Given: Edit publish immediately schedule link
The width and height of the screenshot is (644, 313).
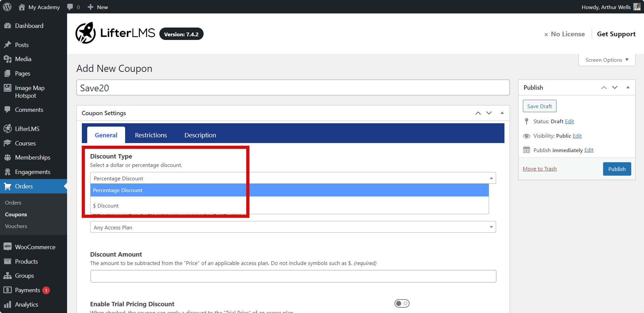Looking at the screenshot, I should click(589, 150).
